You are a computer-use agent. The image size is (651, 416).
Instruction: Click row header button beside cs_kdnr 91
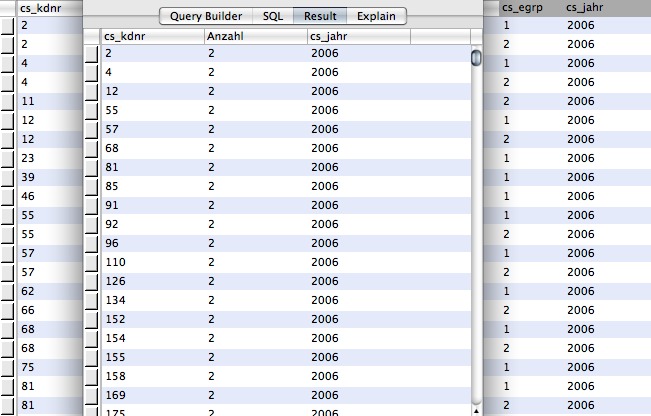pos(92,205)
